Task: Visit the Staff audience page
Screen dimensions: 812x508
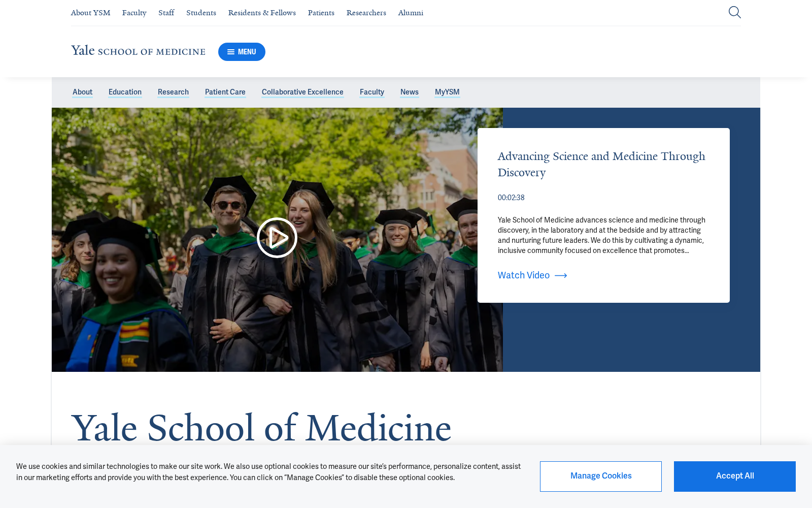Action: coord(166,13)
